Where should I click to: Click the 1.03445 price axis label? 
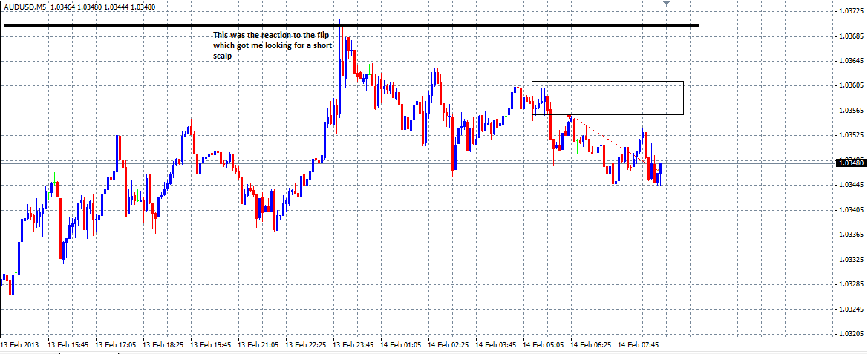pyautogui.click(x=849, y=185)
